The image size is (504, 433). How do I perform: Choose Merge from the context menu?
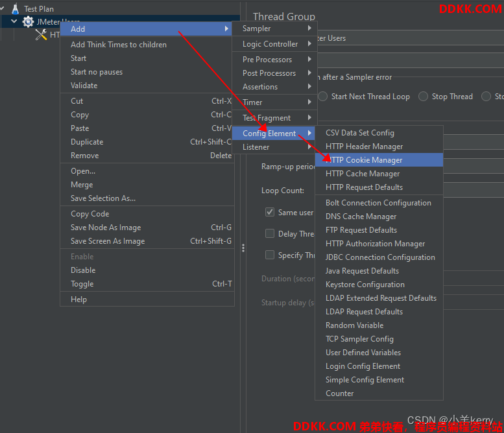(147, 185)
